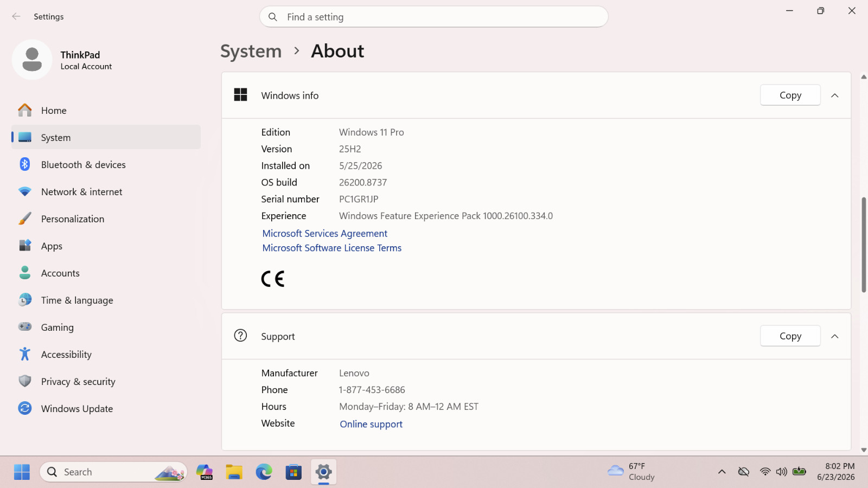
Task: Copy the Support details
Action: [790, 336]
